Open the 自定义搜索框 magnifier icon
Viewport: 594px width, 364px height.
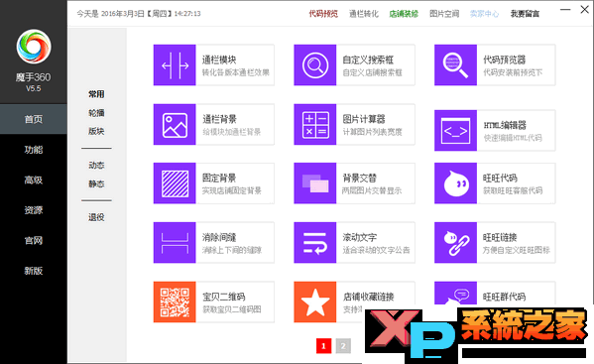[315, 65]
